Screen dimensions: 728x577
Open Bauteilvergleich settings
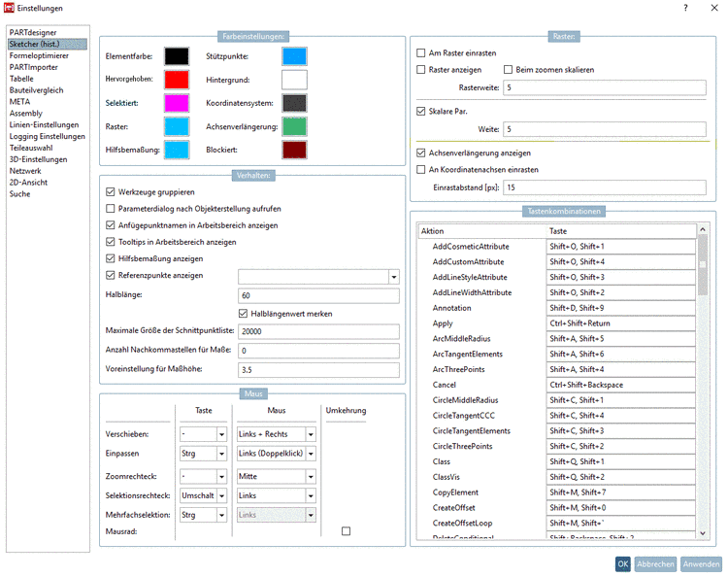36,90
